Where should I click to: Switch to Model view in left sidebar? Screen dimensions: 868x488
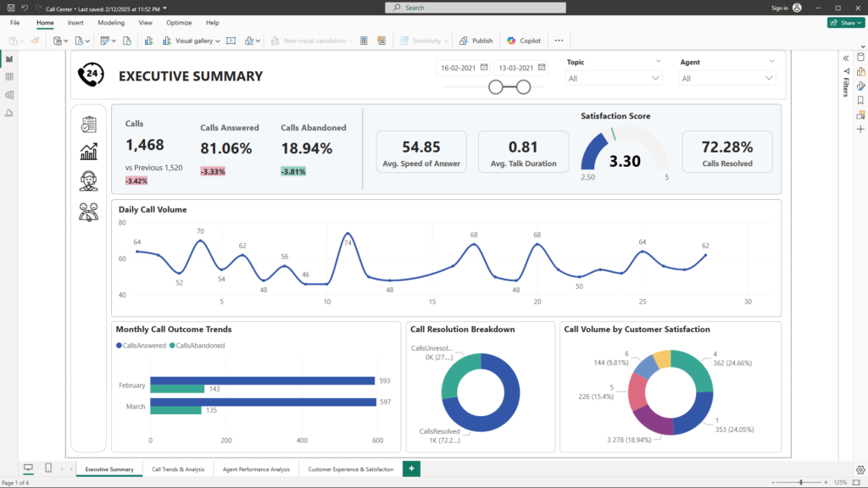(x=9, y=95)
